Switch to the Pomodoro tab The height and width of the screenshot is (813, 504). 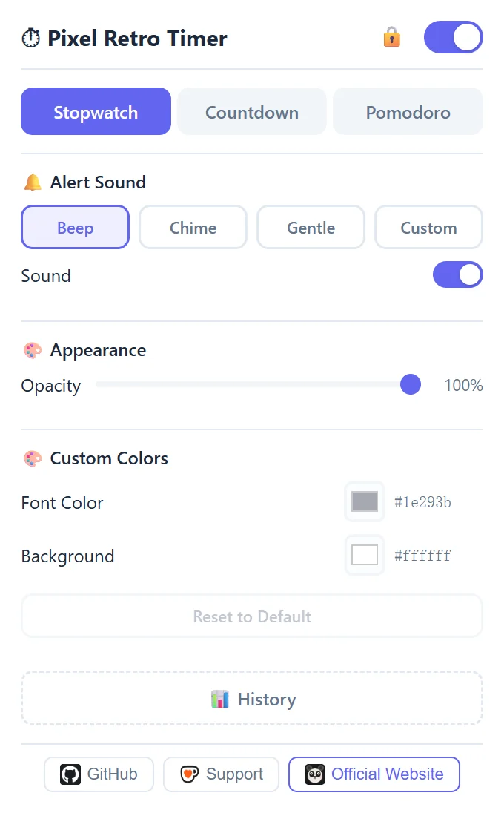point(408,112)
